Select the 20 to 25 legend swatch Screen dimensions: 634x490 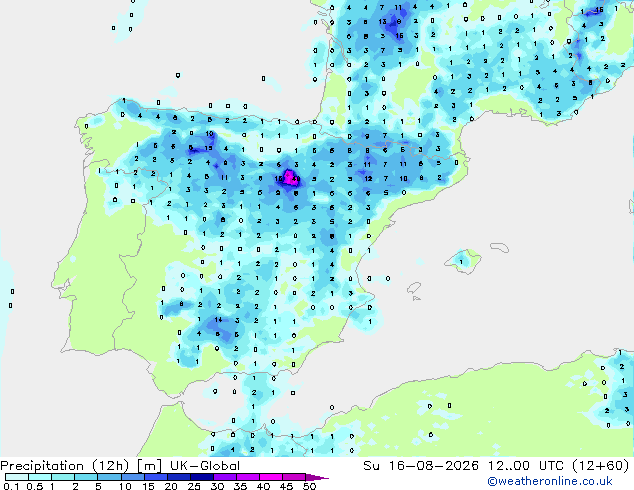178,477
